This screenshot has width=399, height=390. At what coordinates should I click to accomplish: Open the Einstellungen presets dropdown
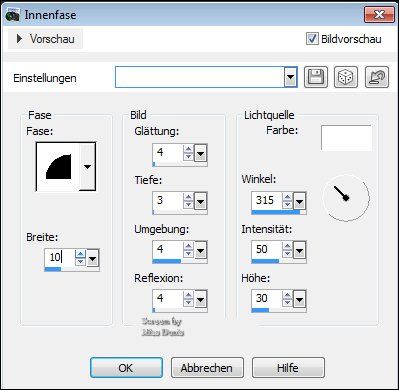click(291, 77)
